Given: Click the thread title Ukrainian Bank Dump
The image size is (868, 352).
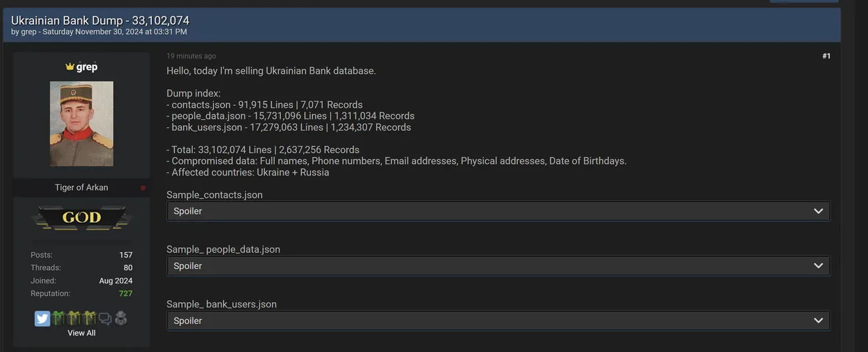Looking at the screenshot, I should pos(100,21).
